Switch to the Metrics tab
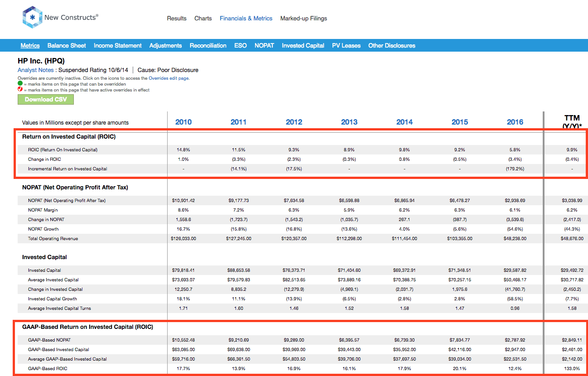The height and width of the screenshot is (376, 588). click(30, 45)
